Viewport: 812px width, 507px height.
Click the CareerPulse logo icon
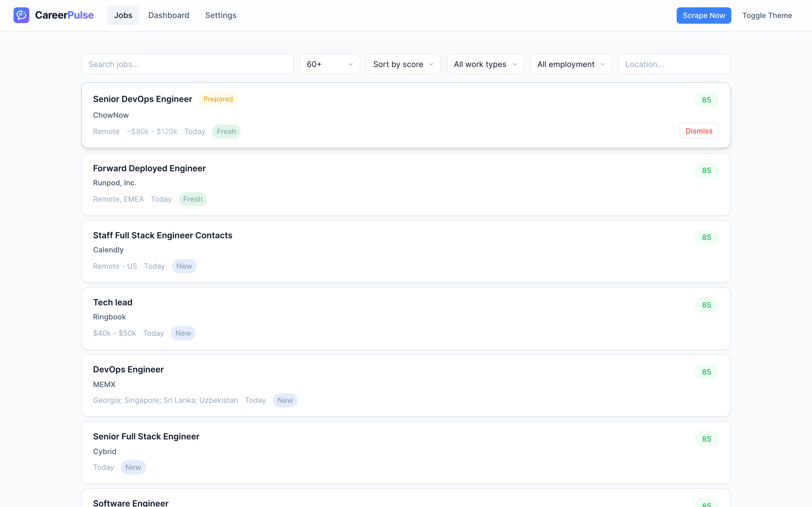(x=21, y=15)
